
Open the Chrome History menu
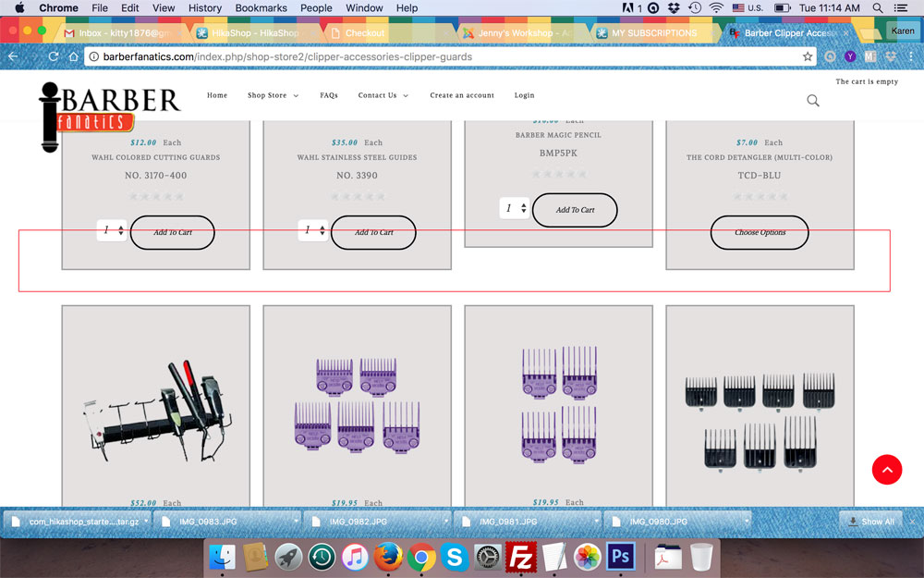(x=204, y=7)
